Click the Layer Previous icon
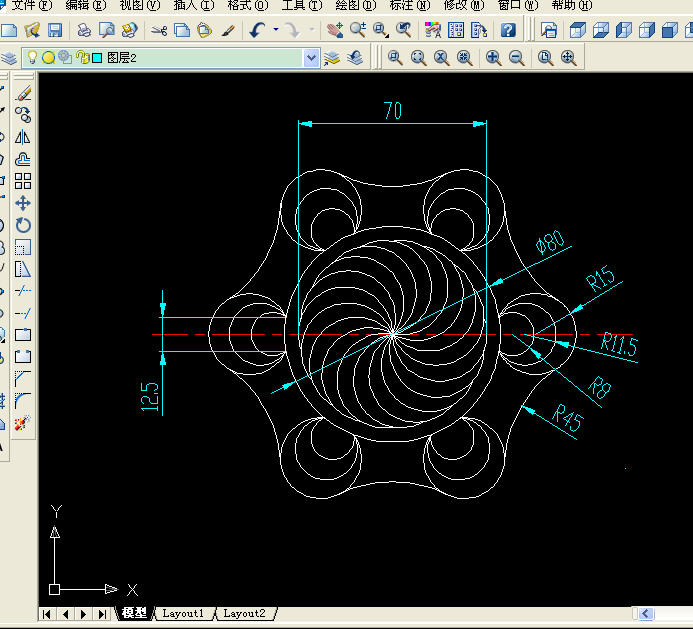Screen dimensions: 693x629 click(x=355, y=57)
